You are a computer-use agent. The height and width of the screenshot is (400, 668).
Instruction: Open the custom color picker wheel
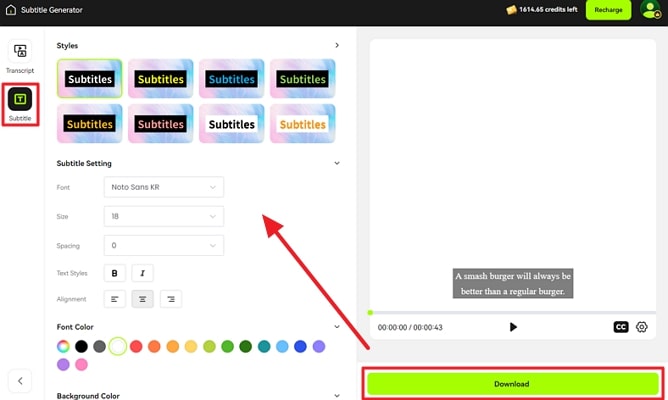[63, 346]
